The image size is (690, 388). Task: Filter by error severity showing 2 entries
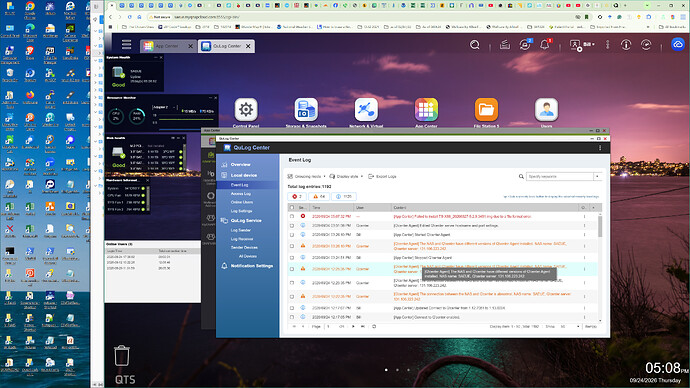(x=297, y=197)
